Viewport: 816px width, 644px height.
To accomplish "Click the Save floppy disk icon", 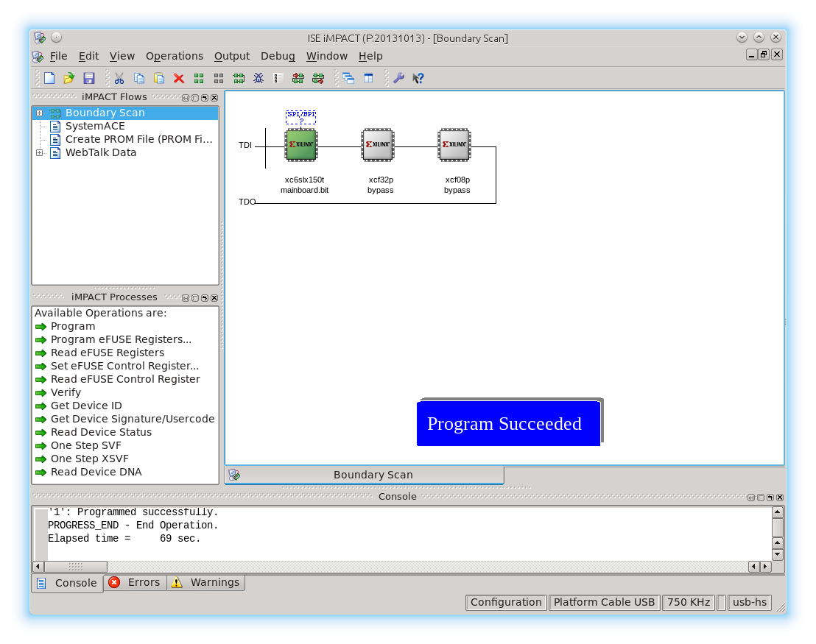I will click(89, 78).
